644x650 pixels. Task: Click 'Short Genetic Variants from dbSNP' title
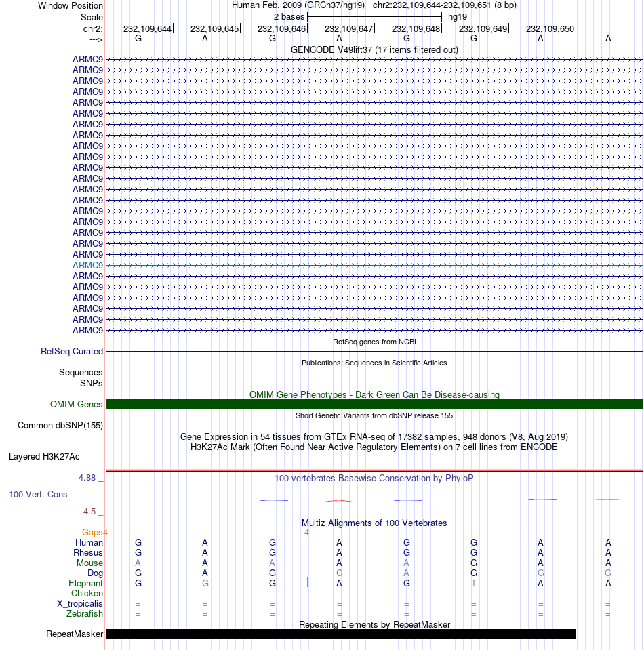coord(374,415)
